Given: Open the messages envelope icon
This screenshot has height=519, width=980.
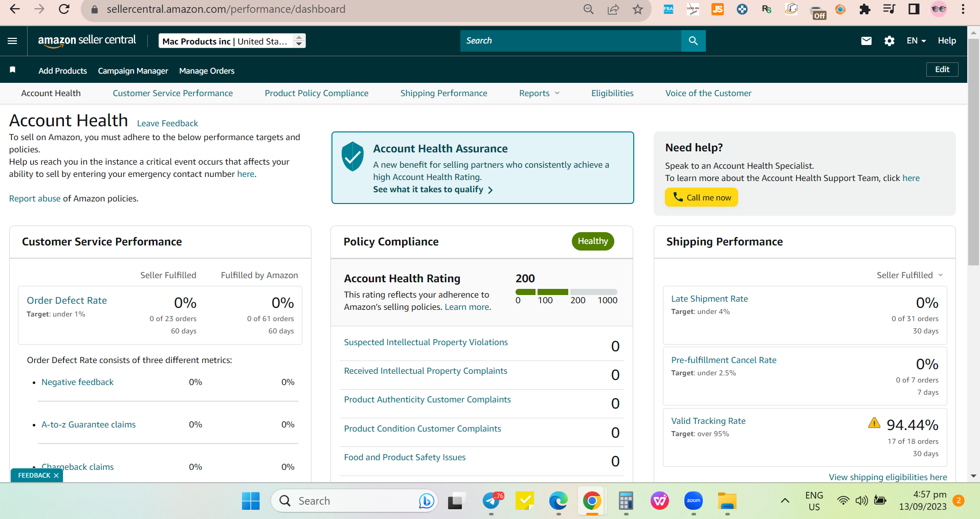Looking at the screenshot, I should tap(866, 41).
